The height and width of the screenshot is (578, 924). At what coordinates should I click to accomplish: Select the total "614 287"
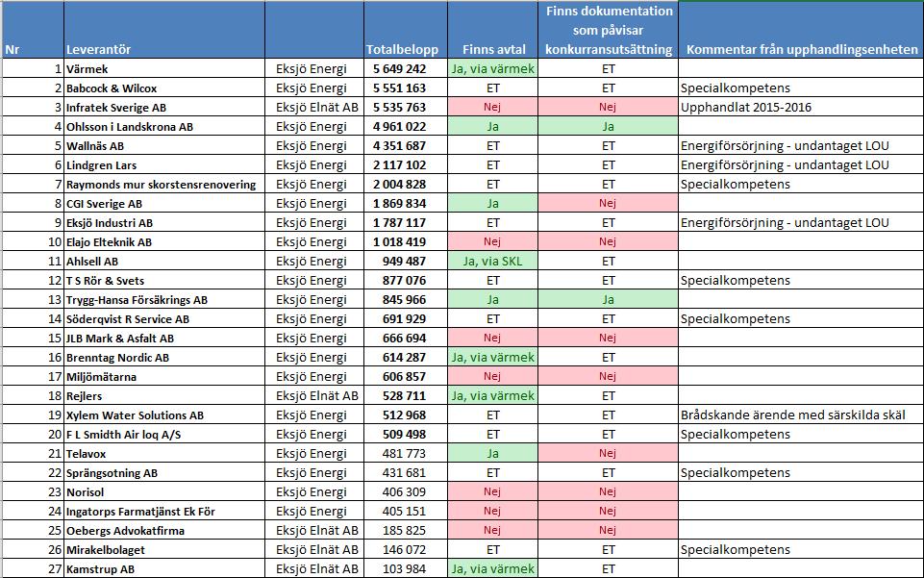click(x=404, y=358)
